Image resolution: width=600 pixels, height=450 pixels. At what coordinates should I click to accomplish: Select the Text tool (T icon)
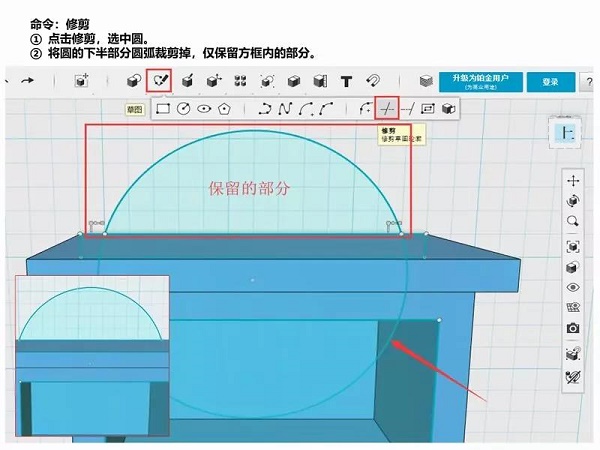[x=347, y=81]
